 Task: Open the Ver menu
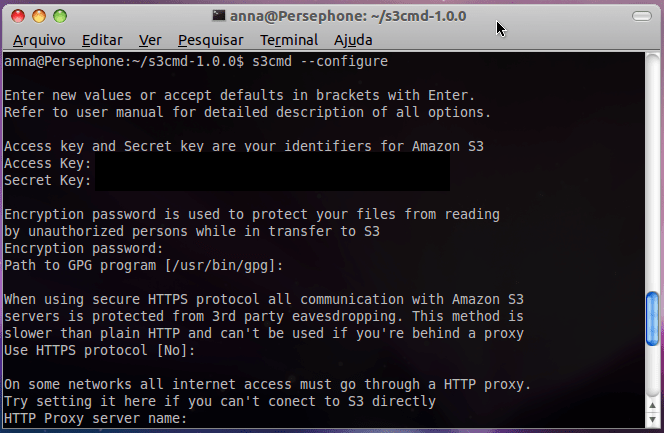(151, 40)
